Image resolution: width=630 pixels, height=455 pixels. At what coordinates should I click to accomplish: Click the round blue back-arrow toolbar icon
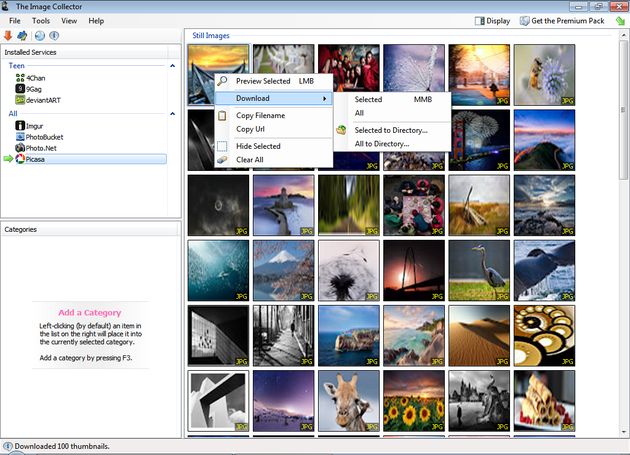39,36
